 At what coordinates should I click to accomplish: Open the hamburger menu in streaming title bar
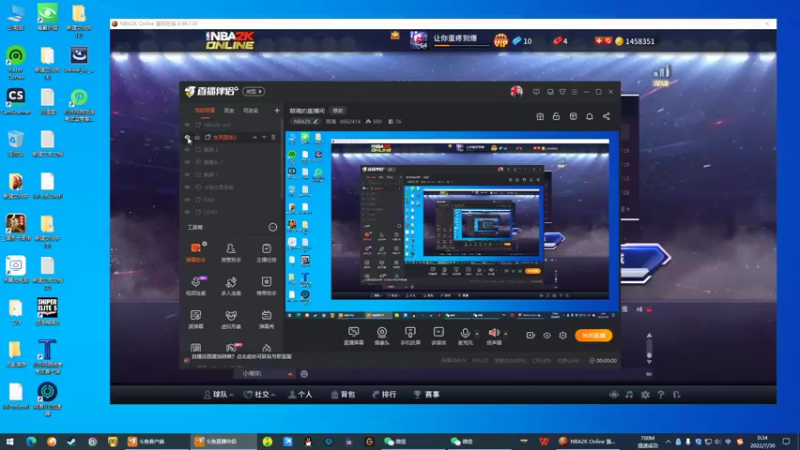(x=574, y=92)
